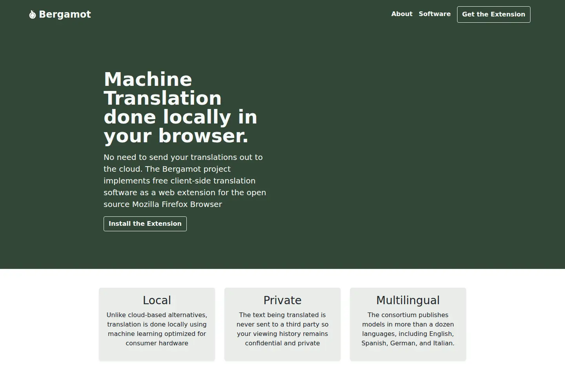This screenshot has height=392, width=565.
Task: Click the Bergamot fruit logo icon
Action: coord(33,15)
